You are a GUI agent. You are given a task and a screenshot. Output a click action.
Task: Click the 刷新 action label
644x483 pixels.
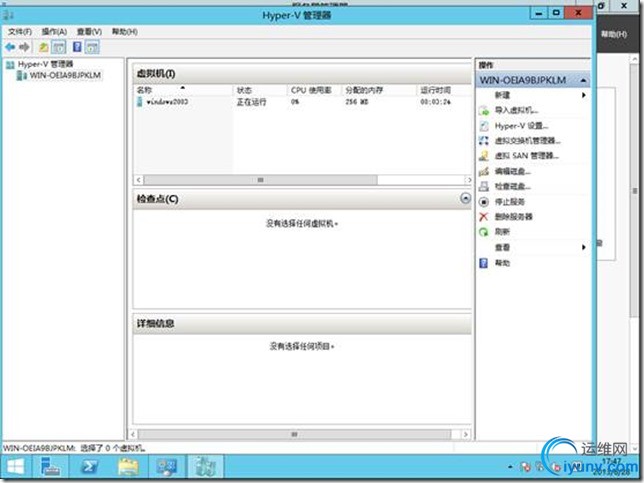pyautogui.click(x=502, y=232)
